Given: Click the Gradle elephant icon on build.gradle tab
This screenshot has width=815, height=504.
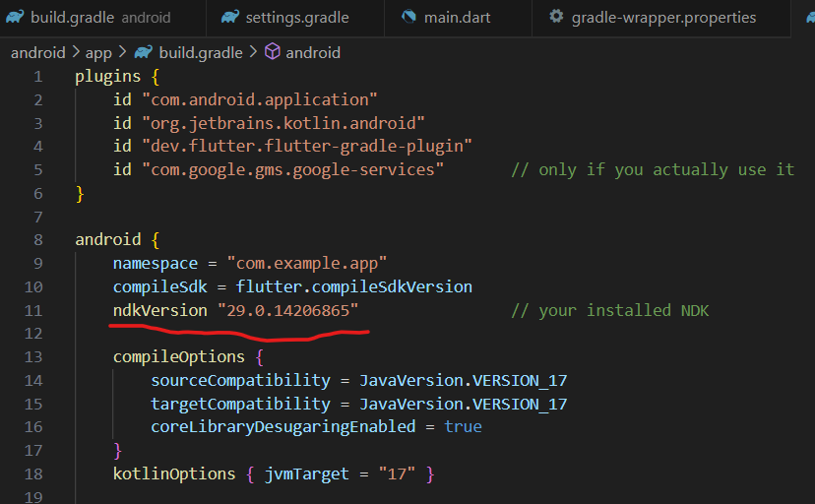Looking at the screenshot, I should click(x=15, y=17).
